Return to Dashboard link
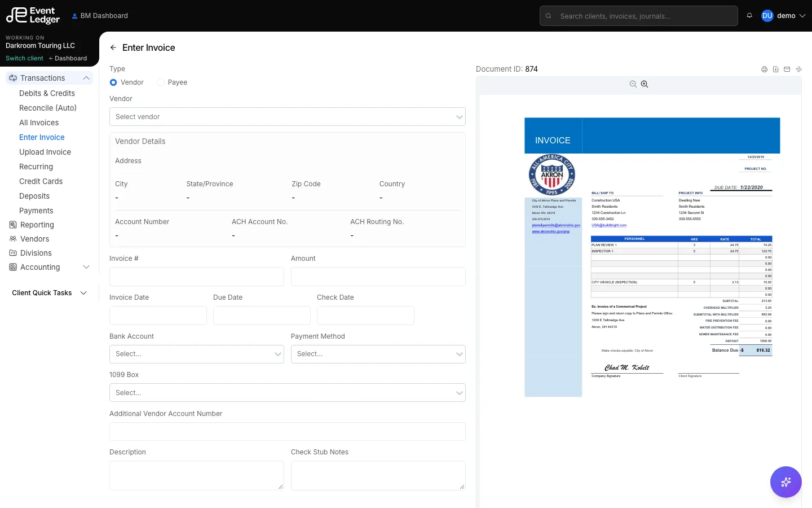The width and height of the screenshot is (812, 508). pyautogui.click(x=68, y=58)
